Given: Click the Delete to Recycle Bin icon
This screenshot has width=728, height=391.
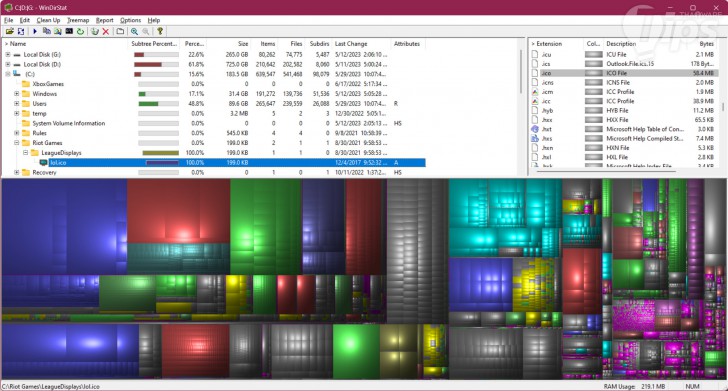Looking at the screenshot, I should [95, 31].
